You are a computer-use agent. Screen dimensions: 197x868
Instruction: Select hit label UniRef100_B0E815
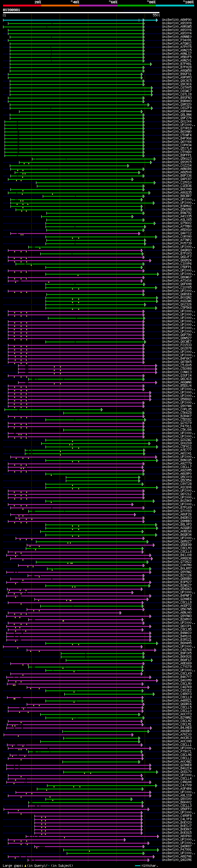pyautogui.click(x=177, y=833)
